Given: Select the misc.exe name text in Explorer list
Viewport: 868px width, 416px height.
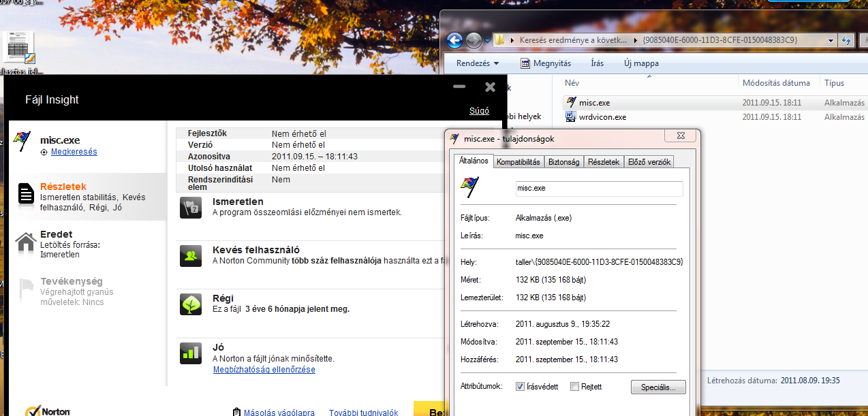Looking at the screenshot, I should pyautogui.click(x=594, y=103).
